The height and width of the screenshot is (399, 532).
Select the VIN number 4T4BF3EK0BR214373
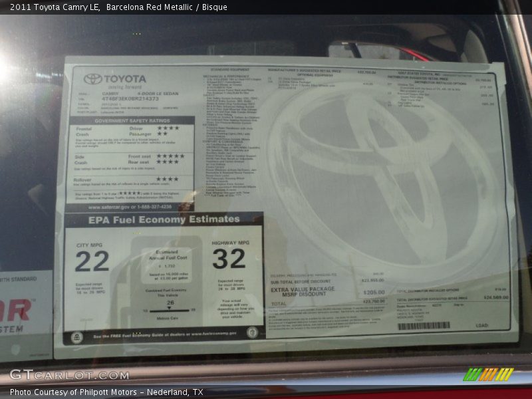click(130, 98)
